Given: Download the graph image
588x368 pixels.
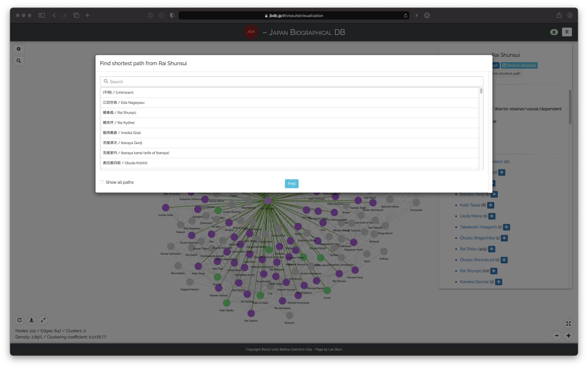Looking at the screenshot, I should [31, 320].
